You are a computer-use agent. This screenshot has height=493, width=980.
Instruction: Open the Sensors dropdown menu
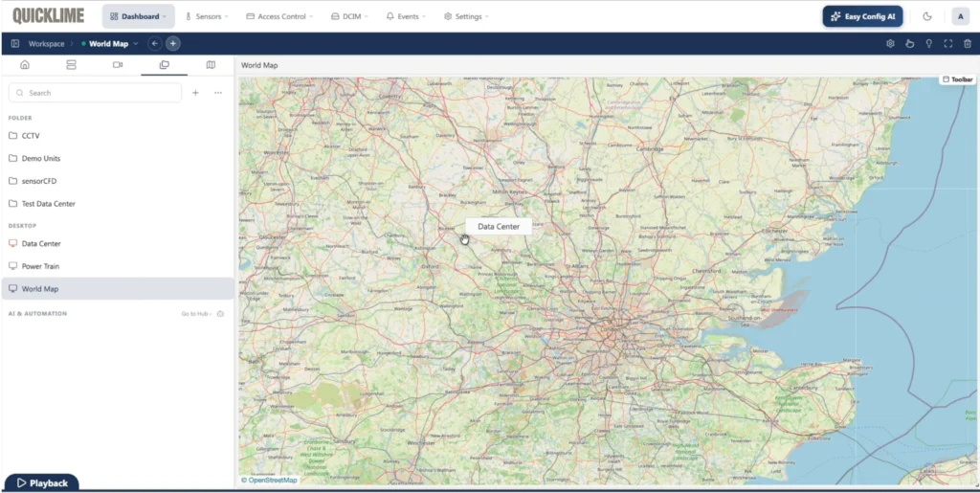click(207, 16)
